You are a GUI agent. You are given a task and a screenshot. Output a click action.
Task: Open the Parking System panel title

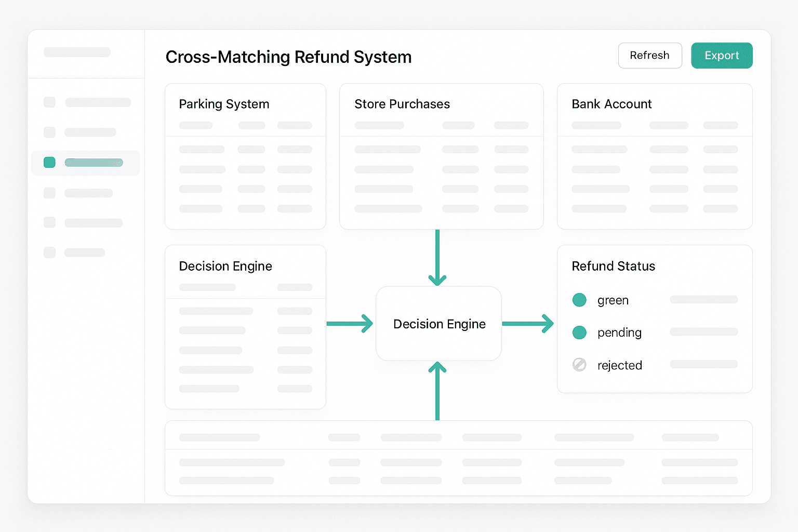pyautogui.click(x=224, y=104)
